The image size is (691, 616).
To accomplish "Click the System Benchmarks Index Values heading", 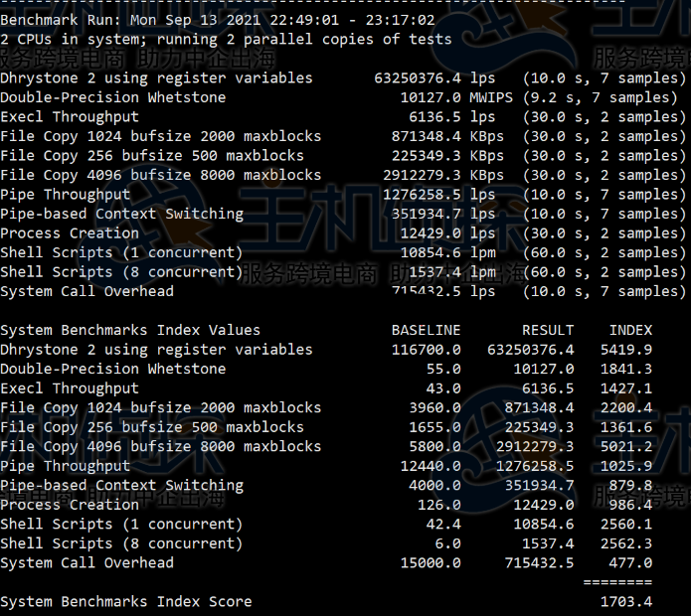I will coord(130,330).
